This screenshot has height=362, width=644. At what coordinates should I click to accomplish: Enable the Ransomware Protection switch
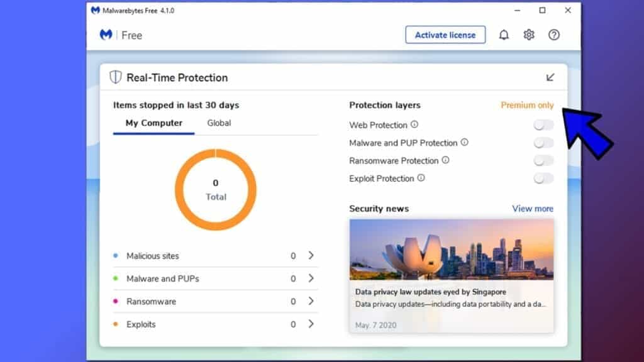(543, 160)
